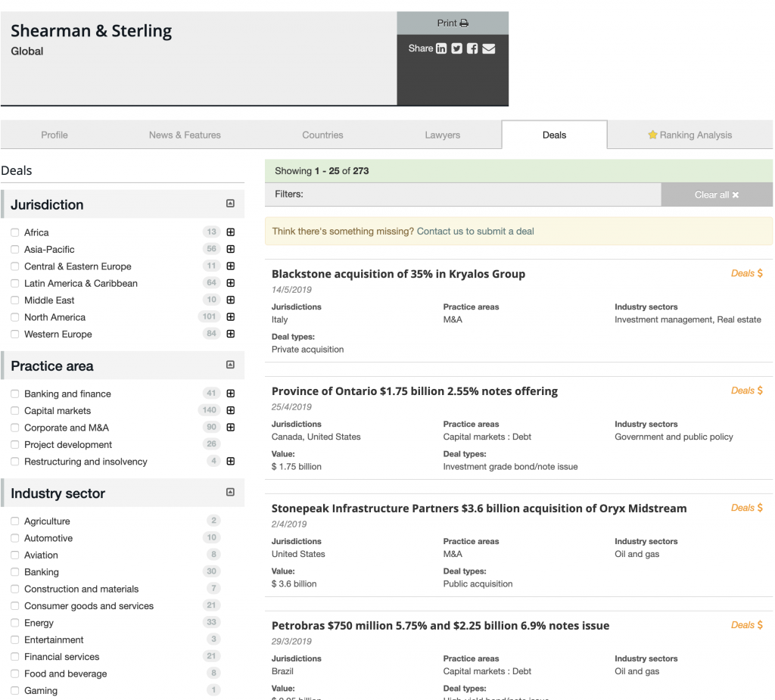Click the Print button with printer icon
The height and width of the screenshot is (700, 775).
pos(453,23)
